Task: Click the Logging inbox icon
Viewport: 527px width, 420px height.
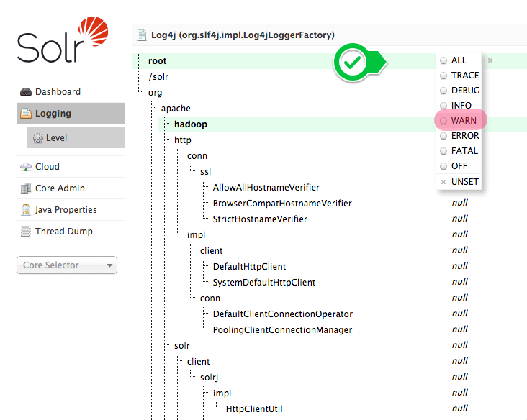Action: tap(26, 114)
